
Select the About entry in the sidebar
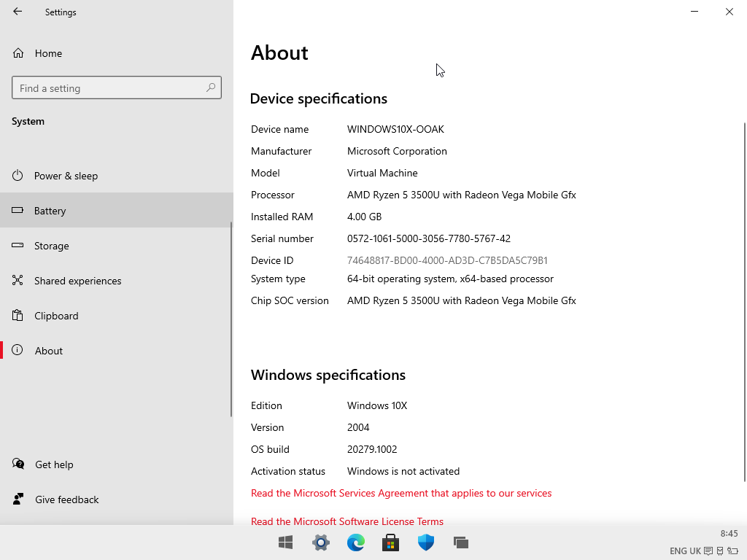click(x=117, y=351)
